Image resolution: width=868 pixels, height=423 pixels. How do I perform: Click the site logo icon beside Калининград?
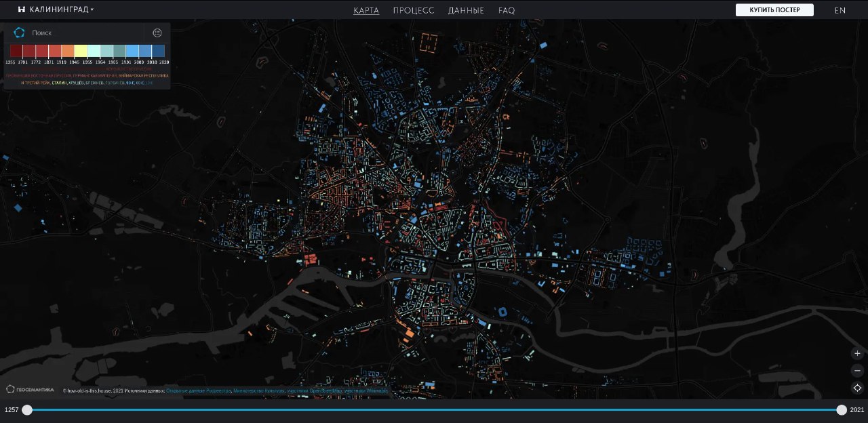[22, 10]
